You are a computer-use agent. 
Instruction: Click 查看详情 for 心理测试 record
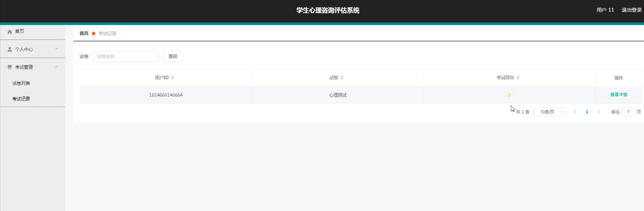pyautogui.click(x=619, y=95)
